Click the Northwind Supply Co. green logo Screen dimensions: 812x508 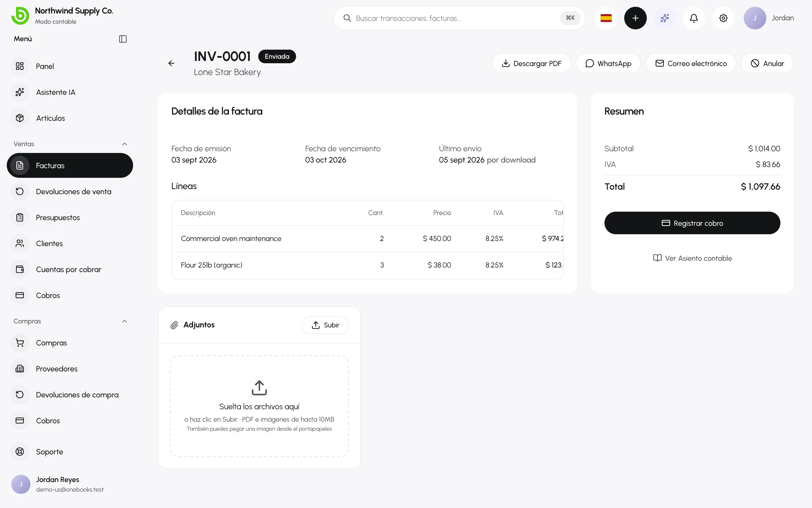pyautogui.click(x=20, y=16)
